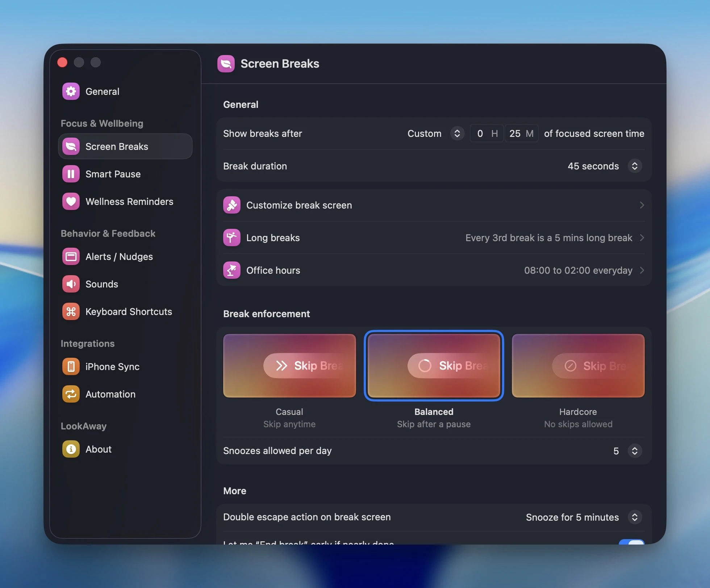710x588 pixels.
Task: Click the General gear icon in sidebar
Action: [x=71, y=91]
